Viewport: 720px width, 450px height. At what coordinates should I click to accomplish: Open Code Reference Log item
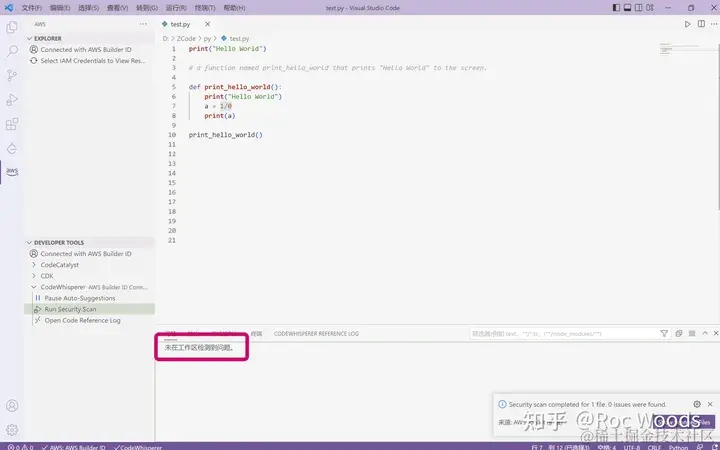pos(83,321)
